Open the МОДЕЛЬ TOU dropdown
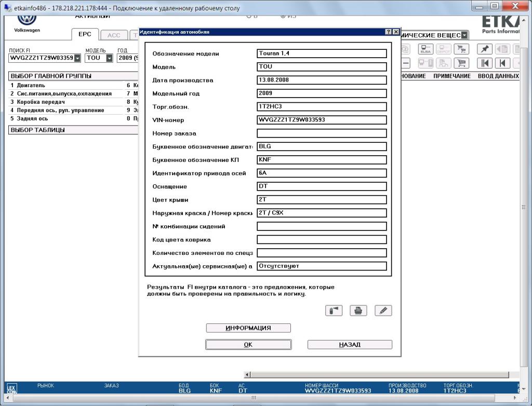The image size is (532, 406). pyautogui.click(x=109, y=58)
